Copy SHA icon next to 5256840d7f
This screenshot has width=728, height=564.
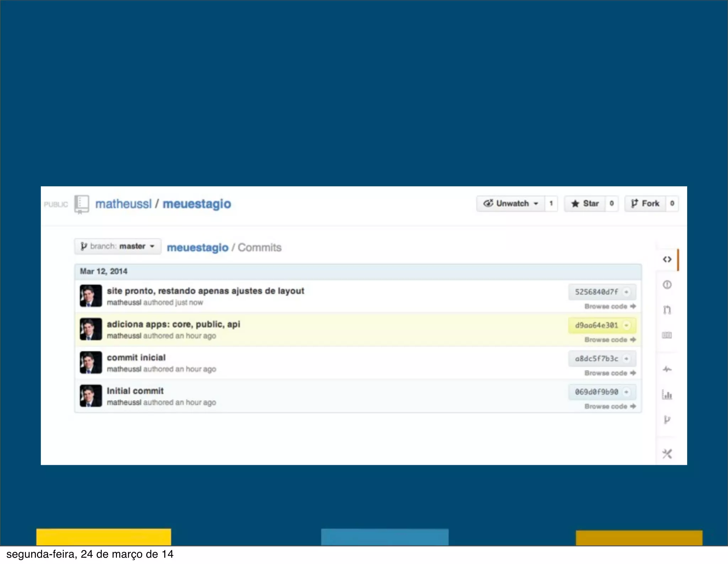pyautogui.click(x=627, y=292)
